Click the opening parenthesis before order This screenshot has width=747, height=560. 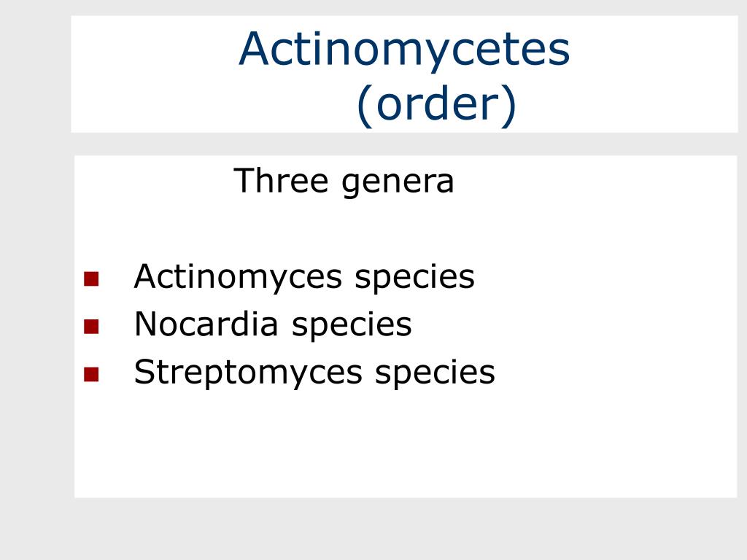click(x=365, y=106)
